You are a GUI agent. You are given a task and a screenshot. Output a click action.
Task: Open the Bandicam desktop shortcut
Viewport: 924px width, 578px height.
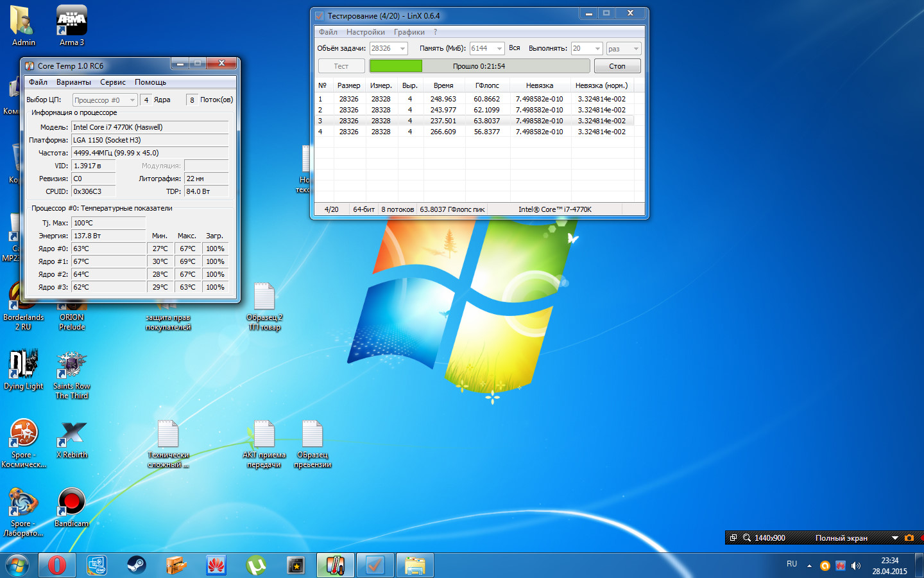tap(72, 507)
